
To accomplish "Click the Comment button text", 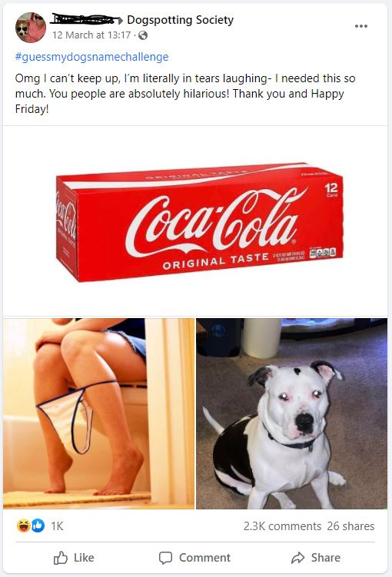I will 204,558.
